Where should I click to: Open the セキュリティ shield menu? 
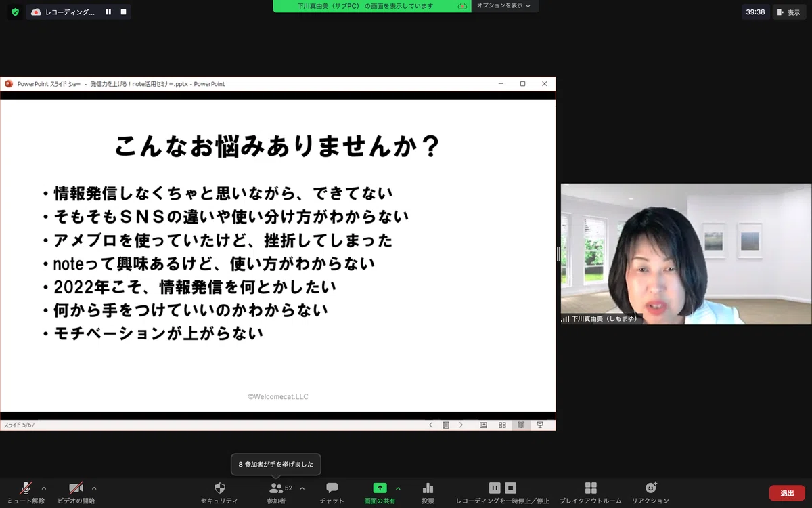pyautogui.click(x=219, y=492)
